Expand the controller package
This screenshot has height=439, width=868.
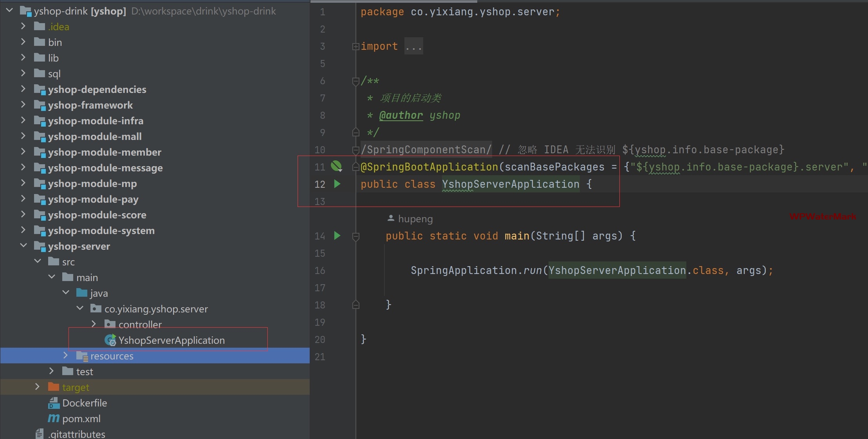[94, 324]
